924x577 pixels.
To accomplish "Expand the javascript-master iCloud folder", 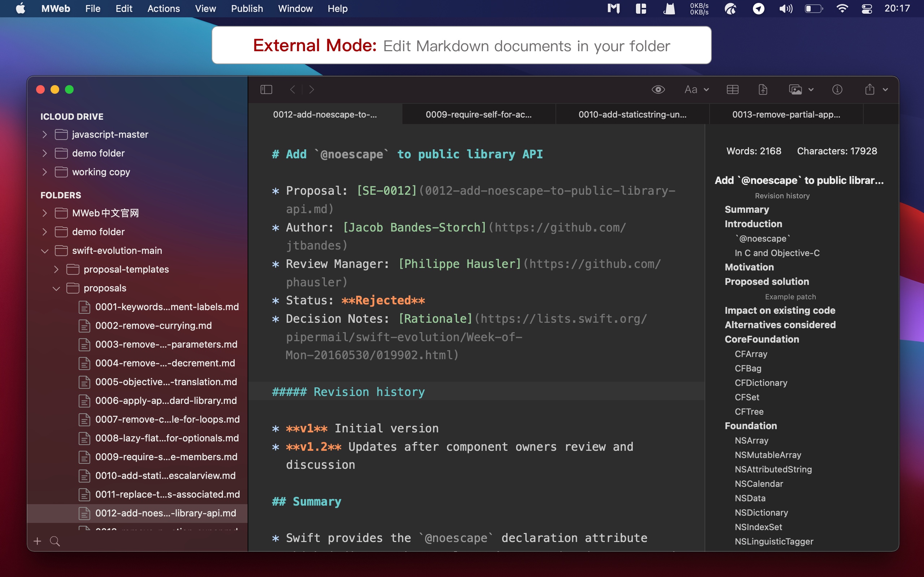I will [x=45, y=134].
